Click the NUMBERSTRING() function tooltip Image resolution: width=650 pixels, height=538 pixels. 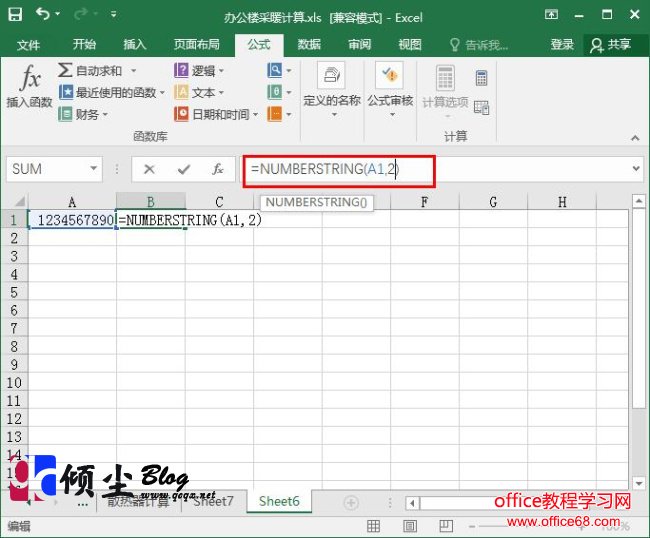(x=317, y=203)
